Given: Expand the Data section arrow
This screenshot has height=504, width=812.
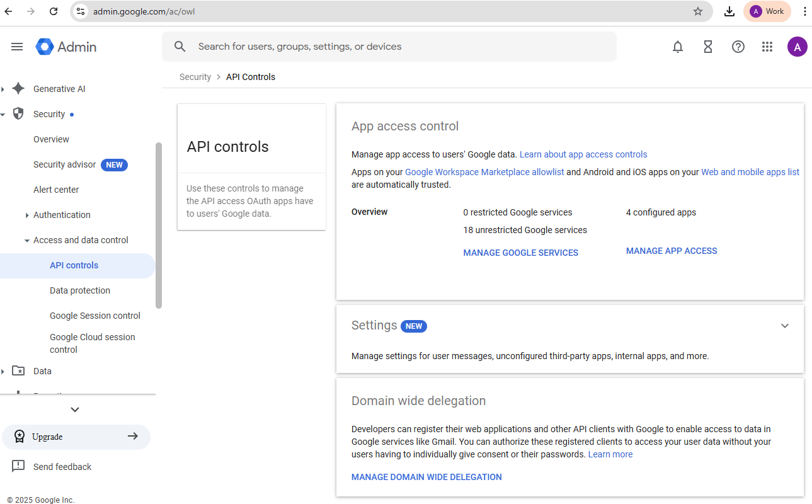Looking at the screenshot, I should click(x=3, y=371).
